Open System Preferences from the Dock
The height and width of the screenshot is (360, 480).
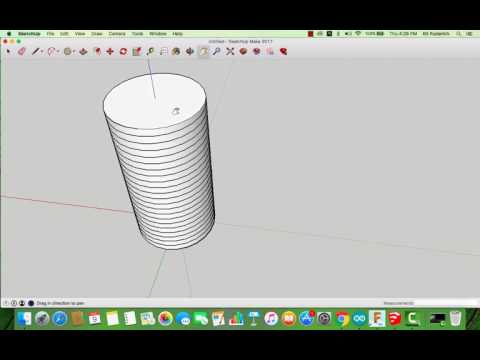pyautogui.click(x=324, y=319)
